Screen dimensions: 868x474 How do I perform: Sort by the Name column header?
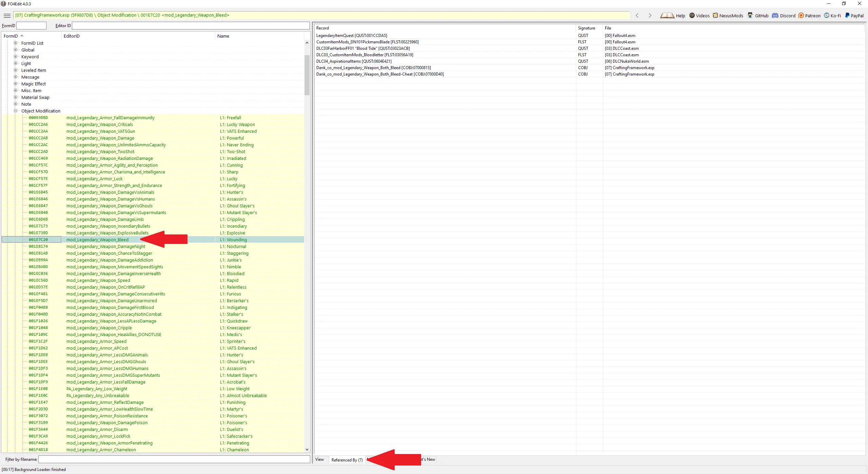259,36
